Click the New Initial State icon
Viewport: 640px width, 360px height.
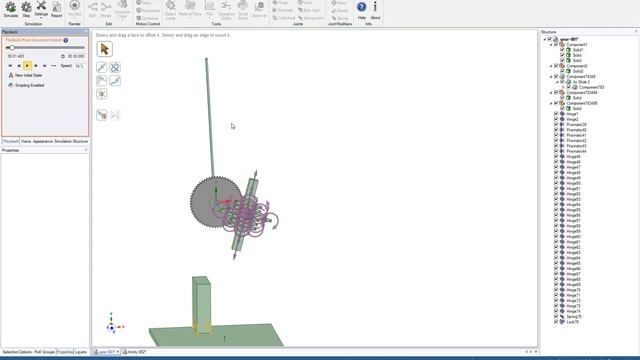(11, 75)
